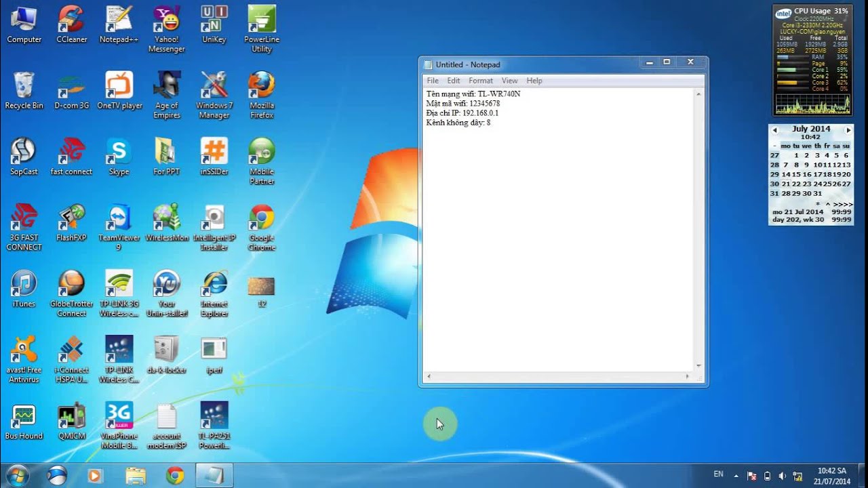Image resolution: width=868 pixels, height=488 pixels.
Task: Launch Google Chrome from the desktop icon
Action: tap(262, 228)
